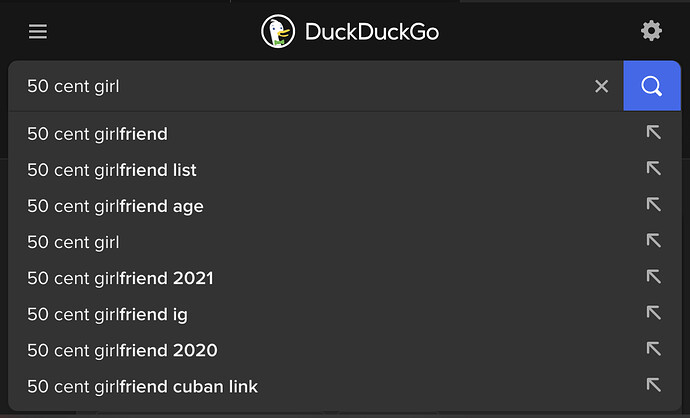
Task: Fill query using arrow beside 'girlfriend ig'
Action: 653,313
